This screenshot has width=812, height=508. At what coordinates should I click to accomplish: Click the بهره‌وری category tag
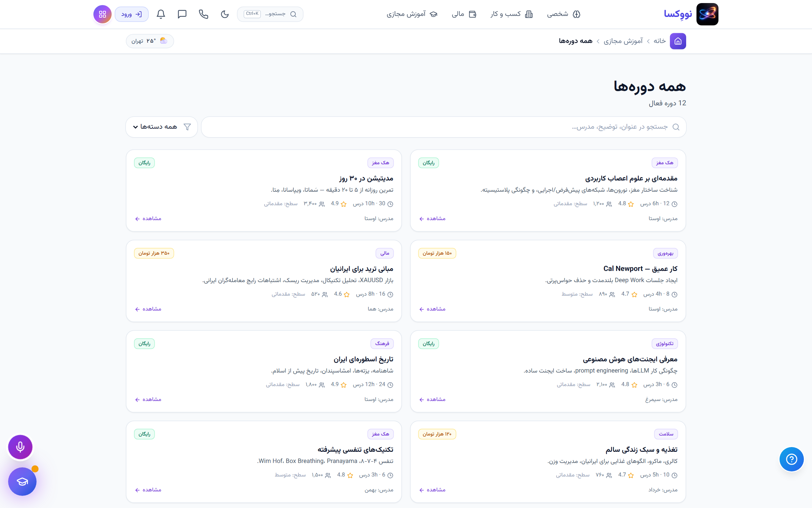click(x=666, y=253)
